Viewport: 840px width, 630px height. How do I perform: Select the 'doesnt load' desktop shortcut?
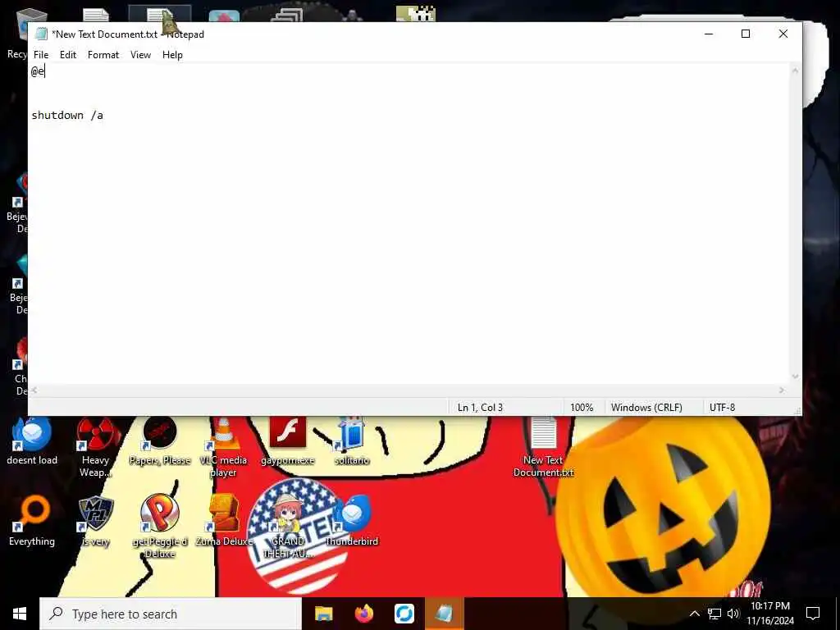tap(32, 441)
